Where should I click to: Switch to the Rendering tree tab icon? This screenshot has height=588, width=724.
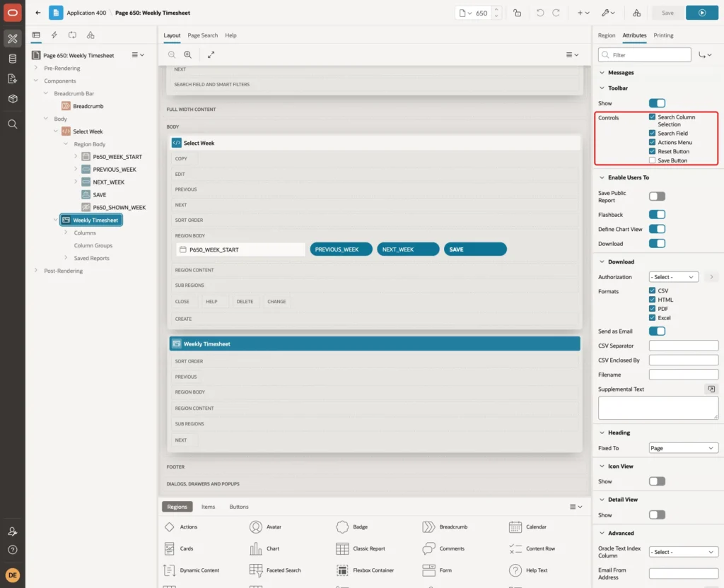(36, 35)
